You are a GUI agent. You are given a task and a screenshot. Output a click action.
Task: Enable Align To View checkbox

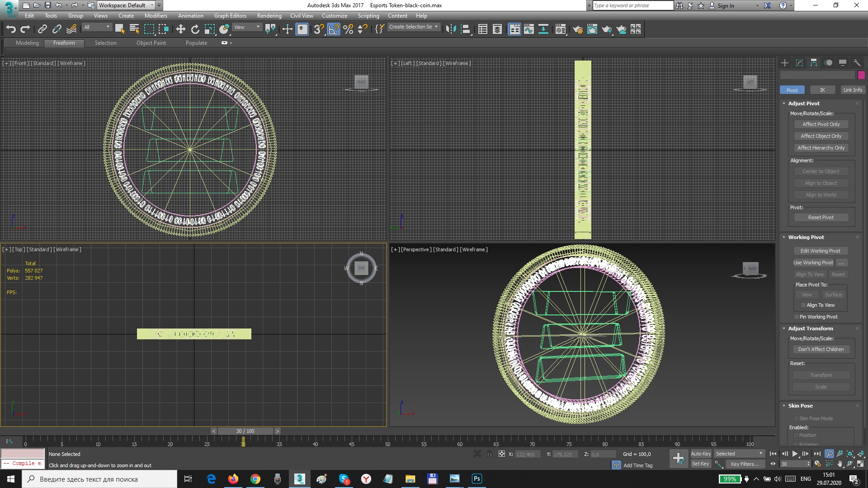coord(803,305)
